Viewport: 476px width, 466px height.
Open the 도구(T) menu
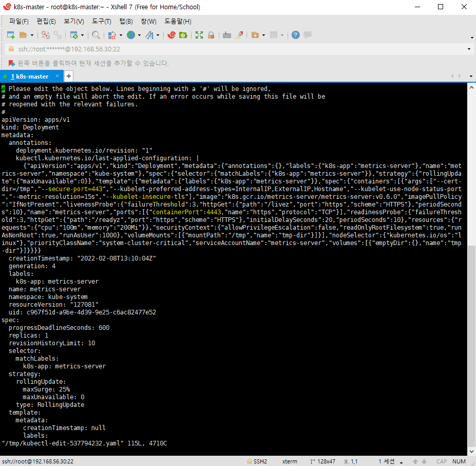(102, 21)
